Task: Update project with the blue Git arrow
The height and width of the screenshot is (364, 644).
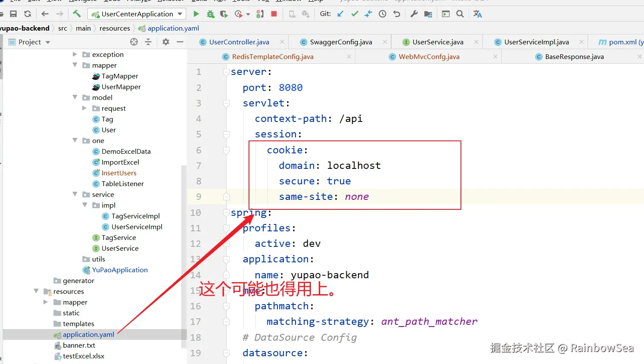Action: click(340, 14)
